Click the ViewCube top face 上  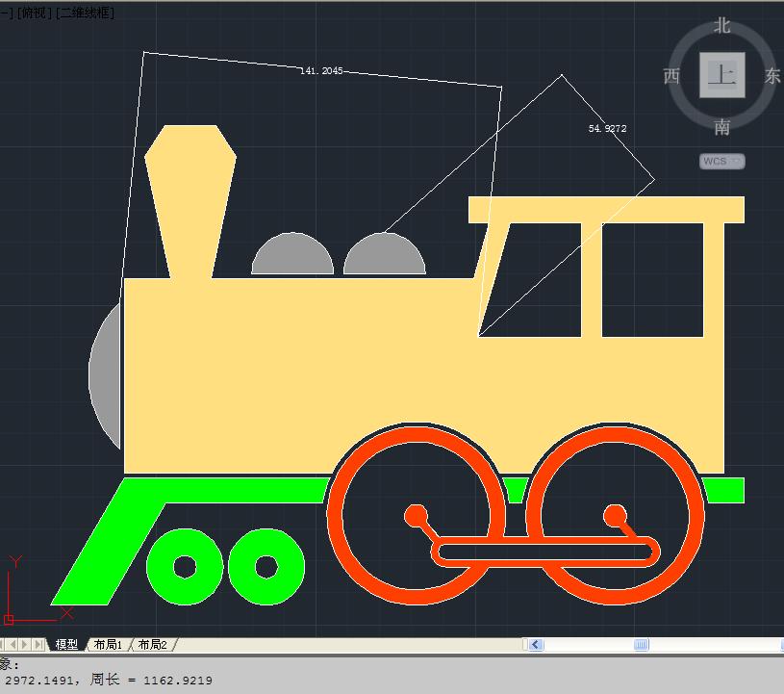pos(721,75)
